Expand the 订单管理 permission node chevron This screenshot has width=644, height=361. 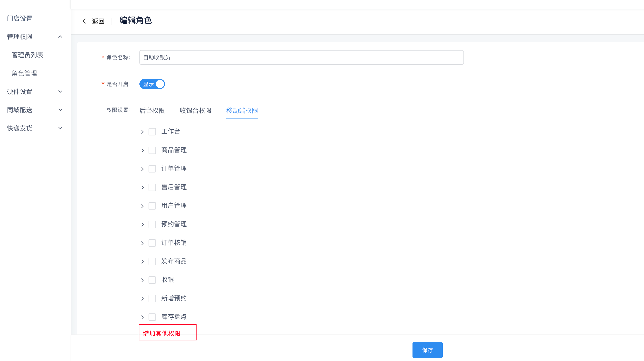[143, 169]
